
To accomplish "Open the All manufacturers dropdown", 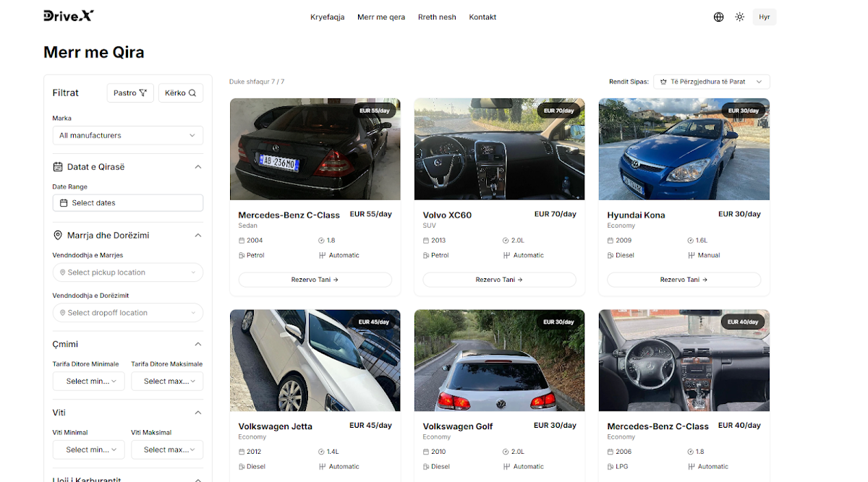I will click(x=128, y=135).
